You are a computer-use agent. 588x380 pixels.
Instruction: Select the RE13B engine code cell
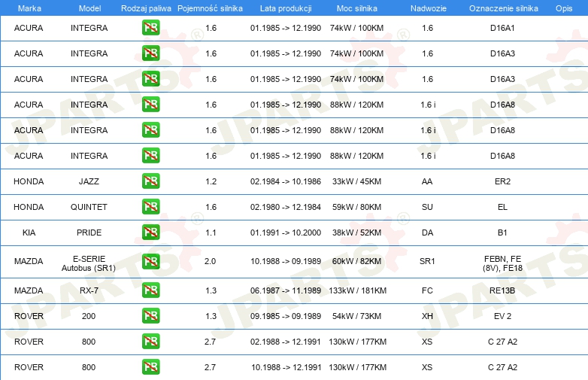click(x=502, y=290)
